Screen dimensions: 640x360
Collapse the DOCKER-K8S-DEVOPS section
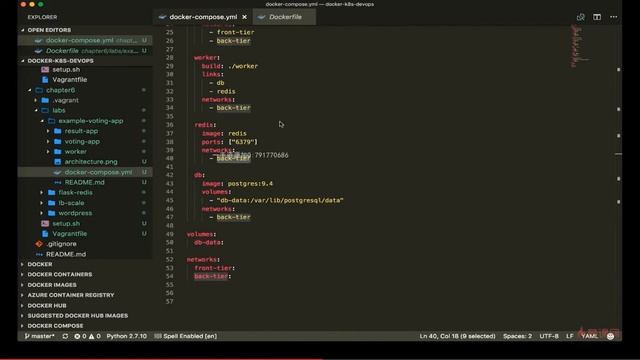(x=60, y=61)
